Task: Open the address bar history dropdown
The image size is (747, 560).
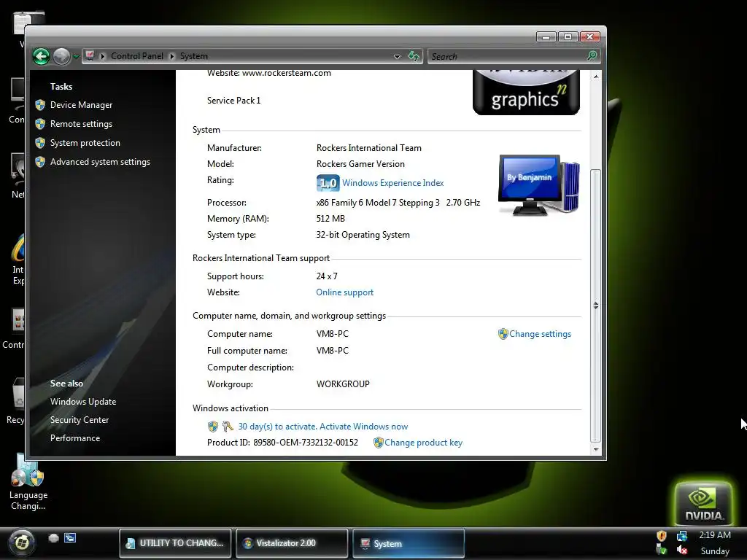Action: click(x=397, y=56)
